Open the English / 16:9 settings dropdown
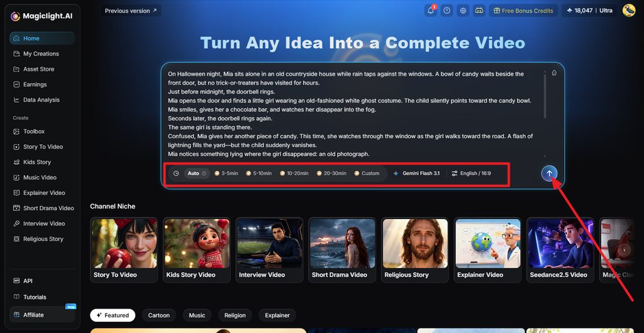644x333 pixels. pos(471,174)
